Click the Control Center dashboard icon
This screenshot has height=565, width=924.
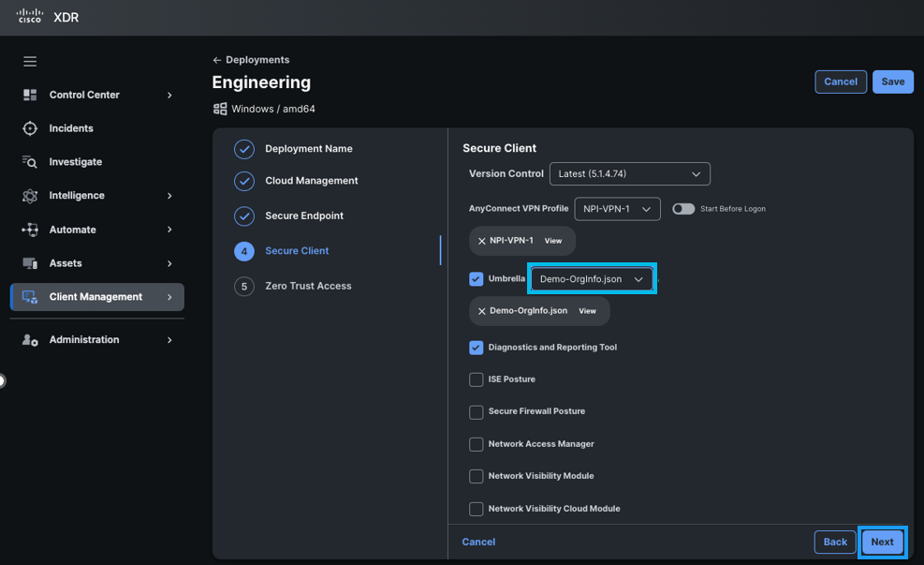click(30, 95)
